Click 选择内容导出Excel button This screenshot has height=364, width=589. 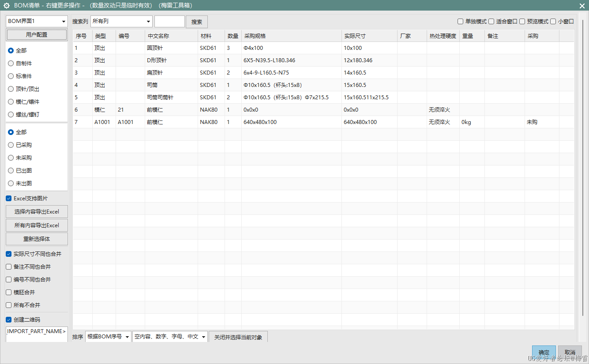coord(37,212)
